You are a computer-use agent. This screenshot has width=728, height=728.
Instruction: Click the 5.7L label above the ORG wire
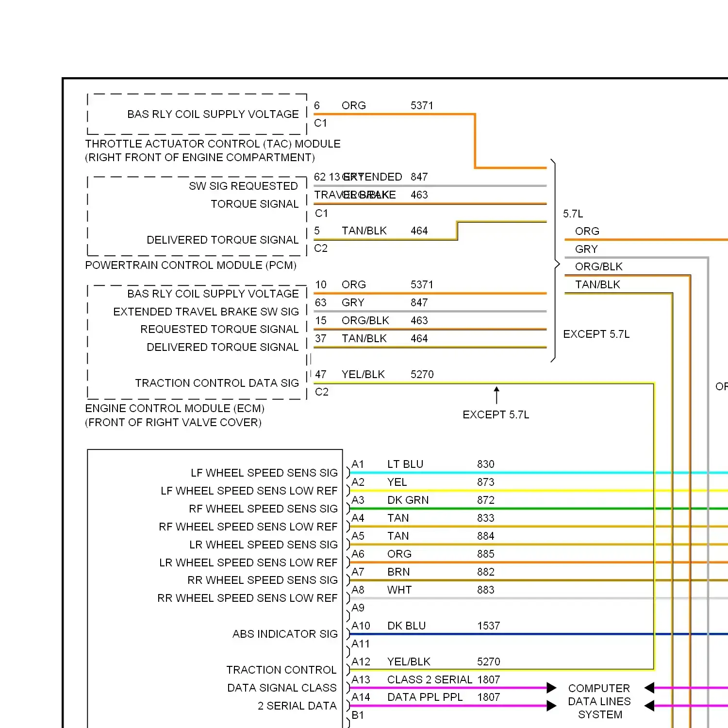[x=573, y=214]
